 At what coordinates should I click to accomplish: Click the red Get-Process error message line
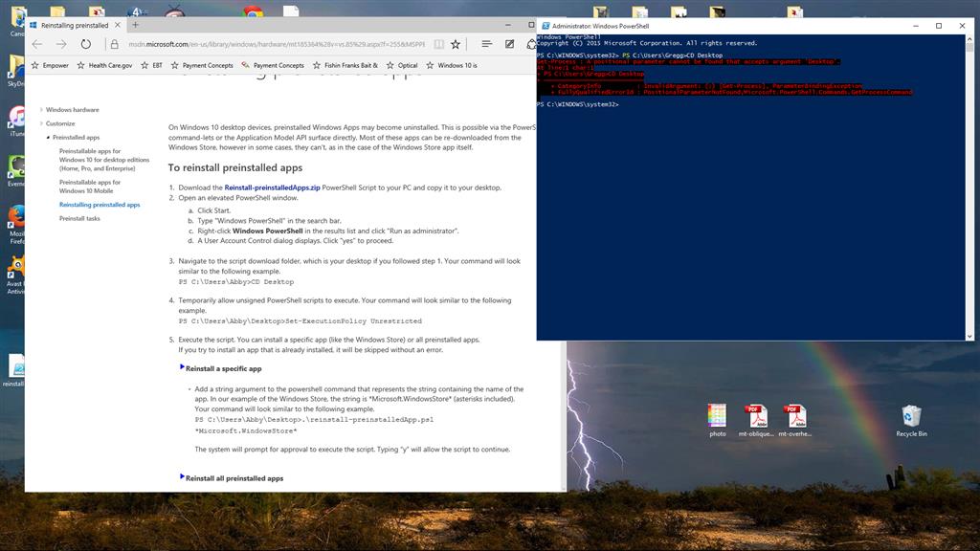click(687, 62)
